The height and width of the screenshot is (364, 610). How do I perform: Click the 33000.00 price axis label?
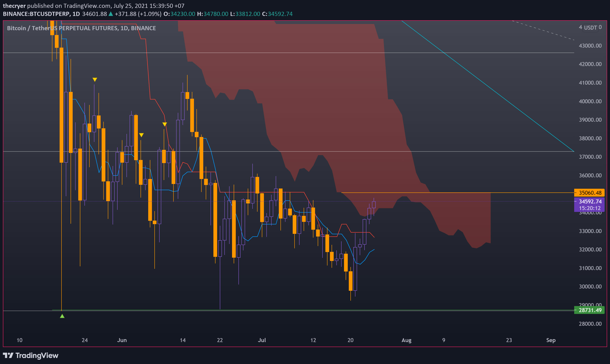590,231
